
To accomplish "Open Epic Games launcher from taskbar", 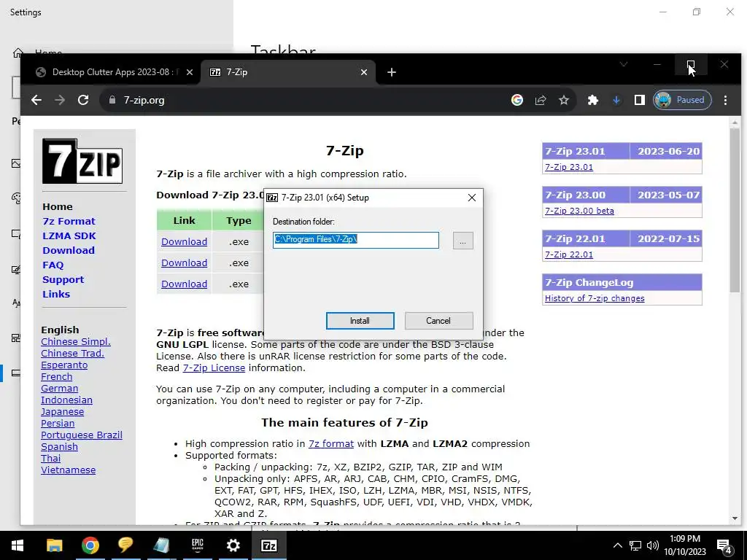I will coord(197,545).
